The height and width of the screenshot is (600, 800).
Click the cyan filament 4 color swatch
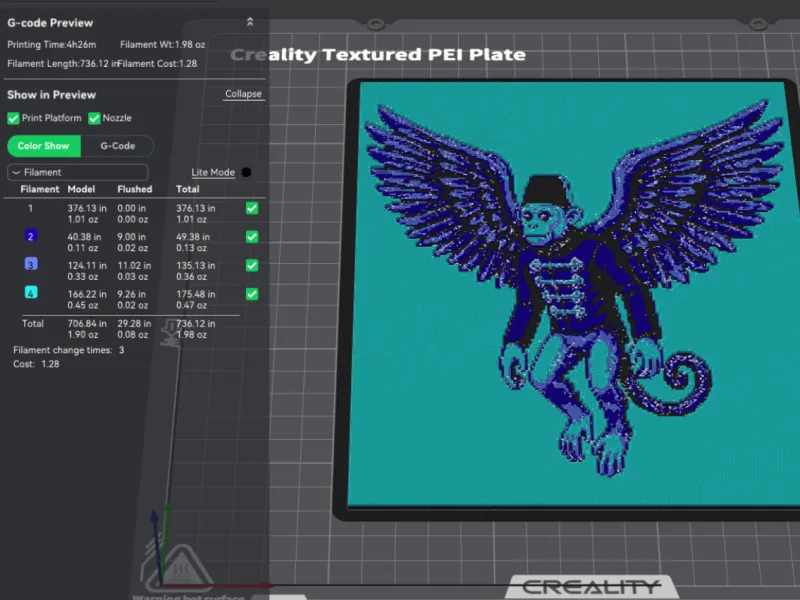coord(31,293)
